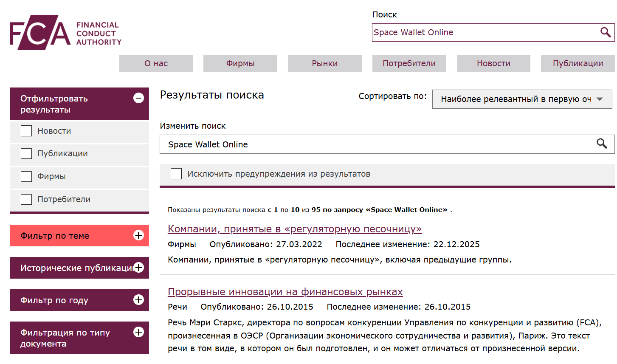Click inside the Изменить поиск input field

pyautogui.click(x=297, y=144)
